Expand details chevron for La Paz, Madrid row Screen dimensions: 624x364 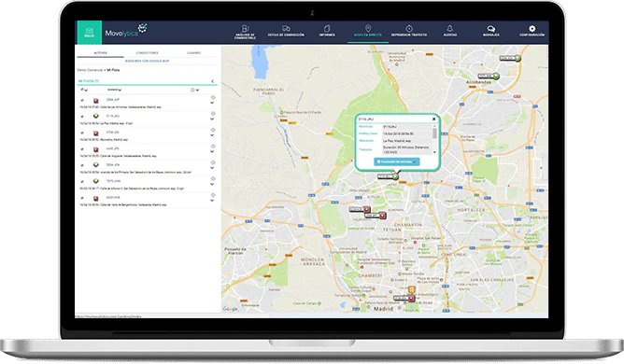click(x=212, y=119)
